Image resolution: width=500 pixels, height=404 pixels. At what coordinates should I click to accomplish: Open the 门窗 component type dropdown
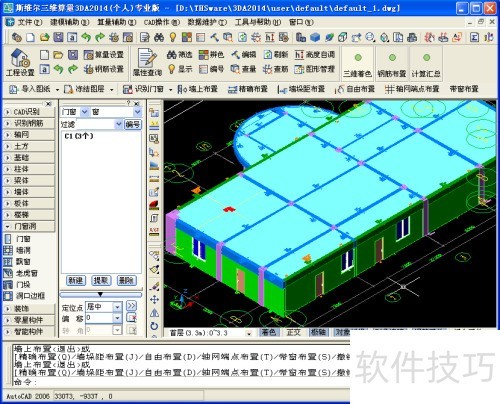(x=85, y=112)
